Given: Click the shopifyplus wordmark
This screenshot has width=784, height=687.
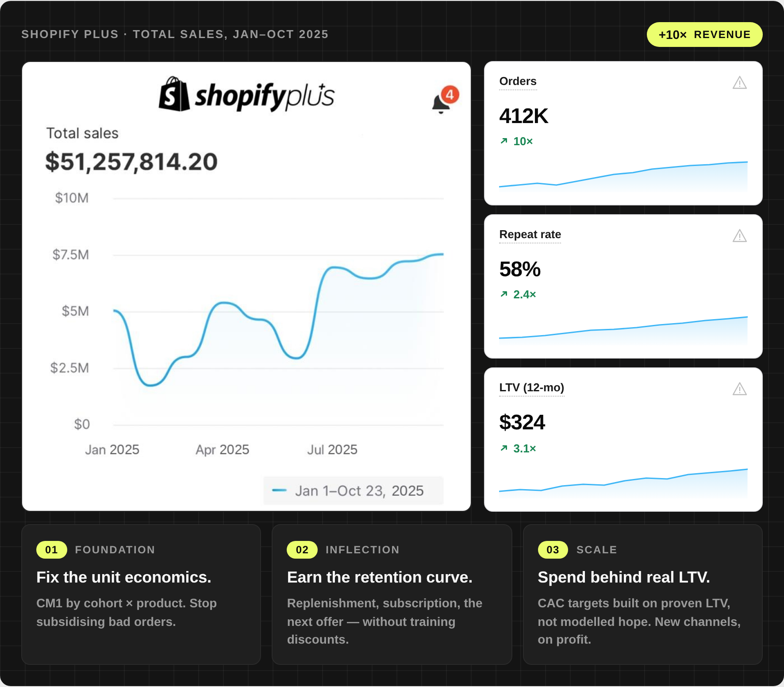Looking at the screenshot, I should pos(265,96).
